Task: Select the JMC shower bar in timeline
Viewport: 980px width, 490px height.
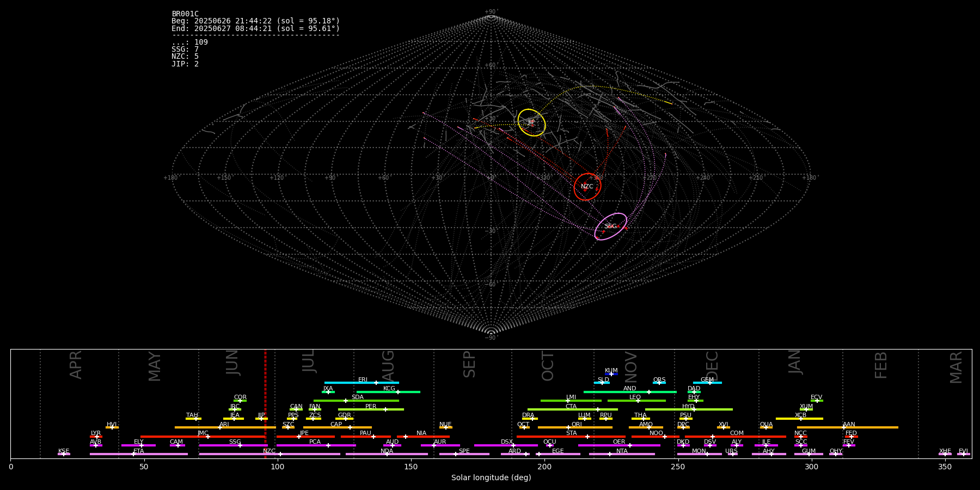Action: [203, 436]
